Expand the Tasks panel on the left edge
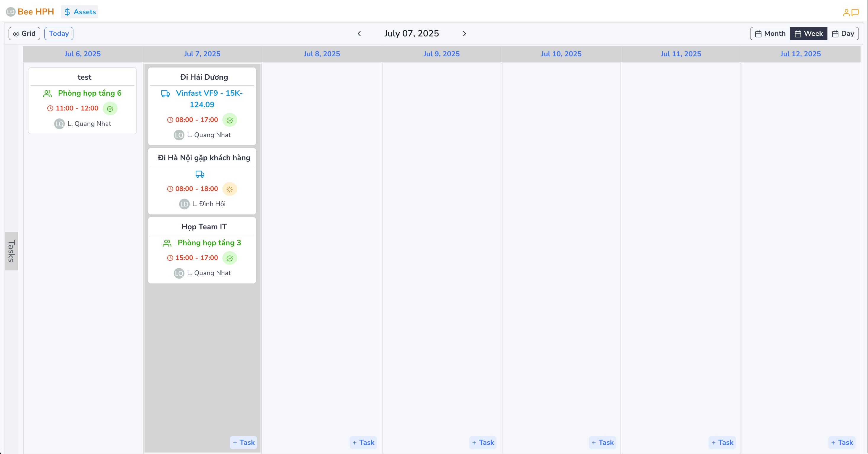This screenshot has height=454, width=868. point(11,251)
